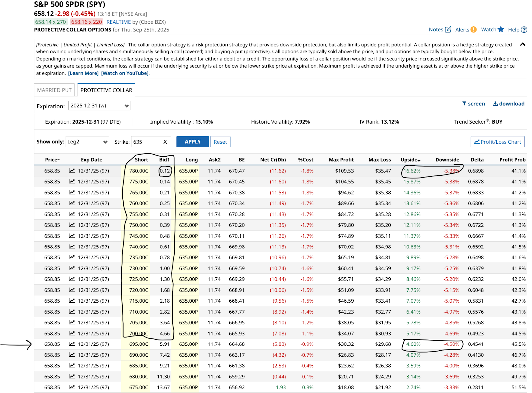Sort by the Delta column header

coord(477,160)
